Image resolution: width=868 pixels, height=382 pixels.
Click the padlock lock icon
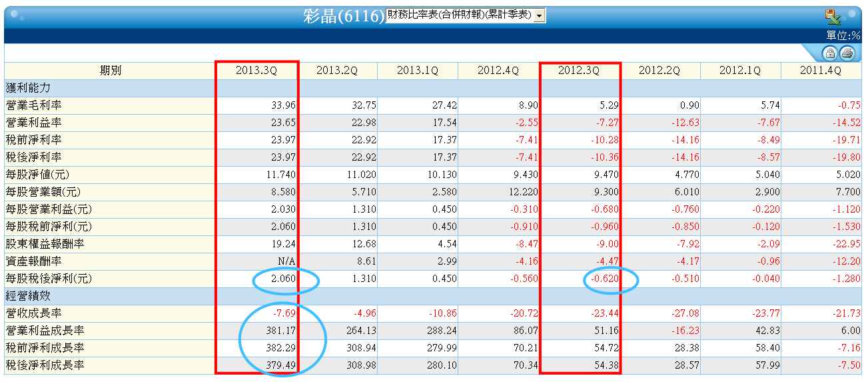829,54
